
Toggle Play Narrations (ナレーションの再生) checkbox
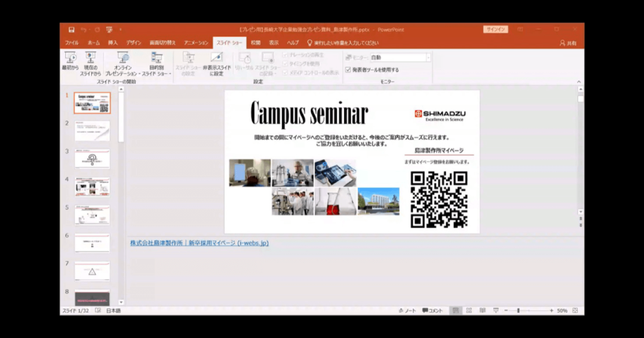(285, 55)
